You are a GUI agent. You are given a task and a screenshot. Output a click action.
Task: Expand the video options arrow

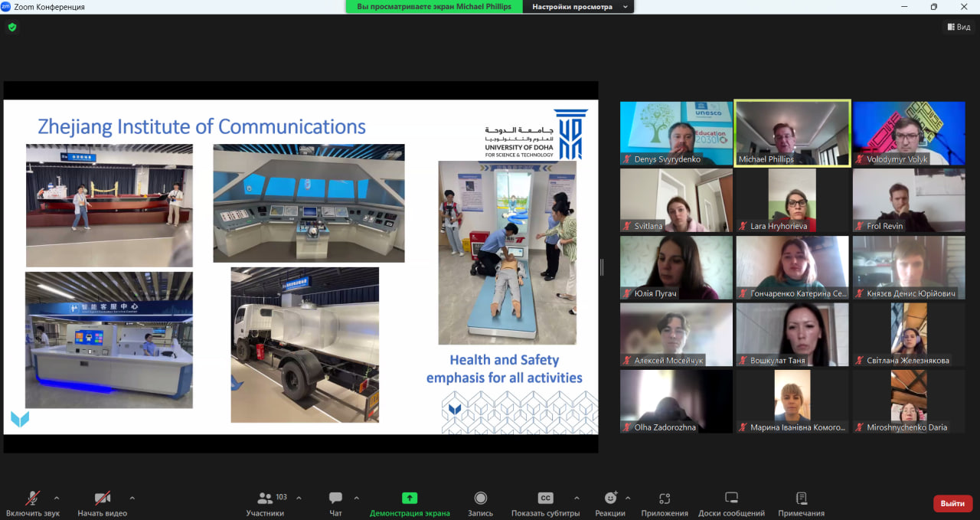tap(132, 498)
